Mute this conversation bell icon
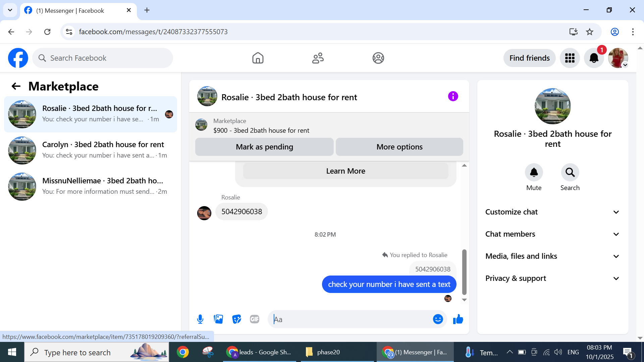Viewport: 644px width, 362px height. 534,172
